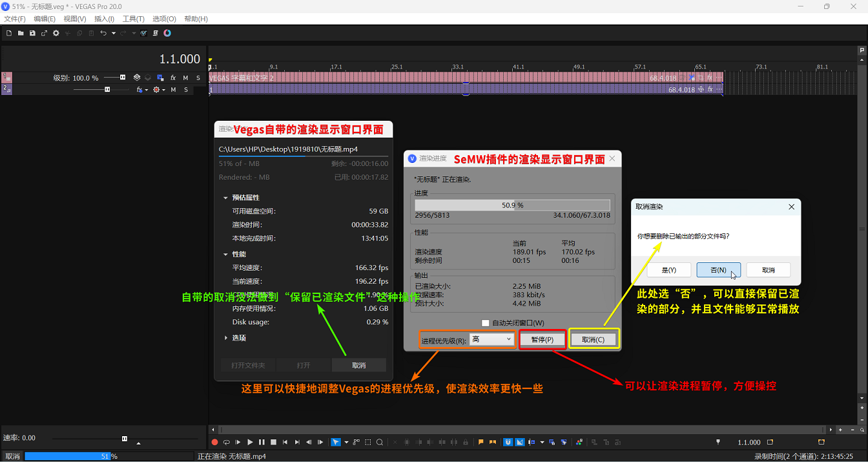Image resolution: width=868 pixels, height=462 pixels.
Task: Open the undo history dropdown arrow
Action: 114,34
